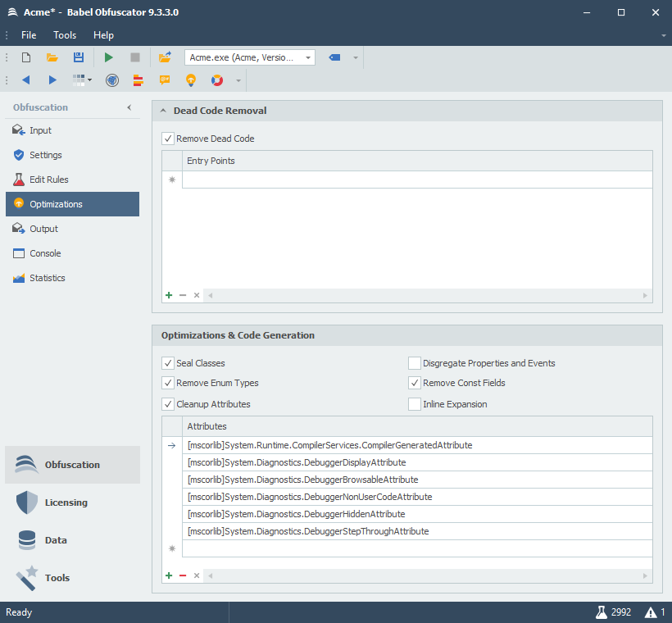Click the warning triangle in the status bar

(651, 612)
